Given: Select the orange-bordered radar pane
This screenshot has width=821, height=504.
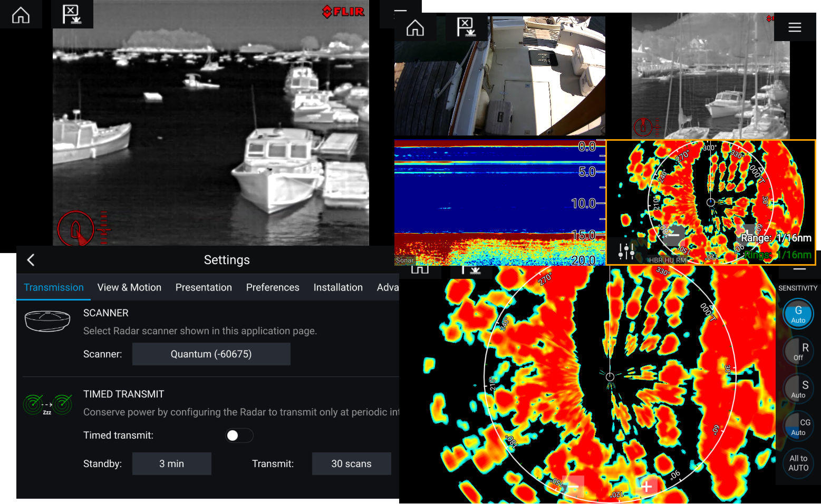Looking at the screenshot, I should point(710,202).
